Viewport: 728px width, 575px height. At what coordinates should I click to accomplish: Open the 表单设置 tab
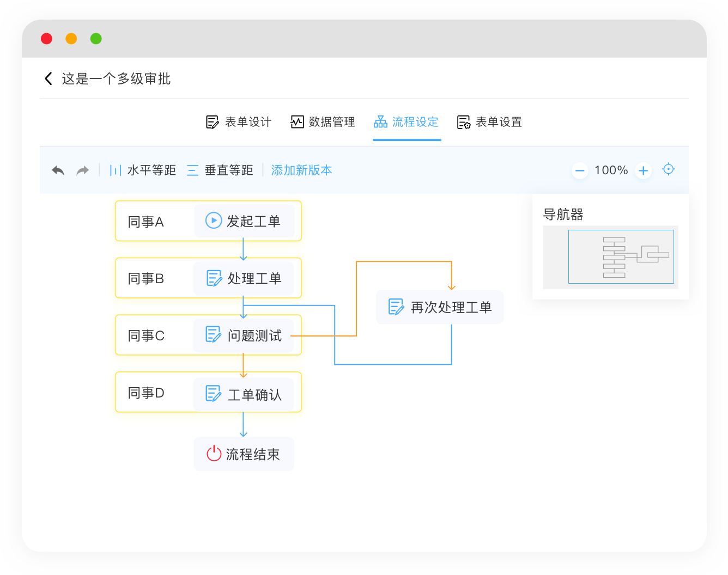pos(489,122)
